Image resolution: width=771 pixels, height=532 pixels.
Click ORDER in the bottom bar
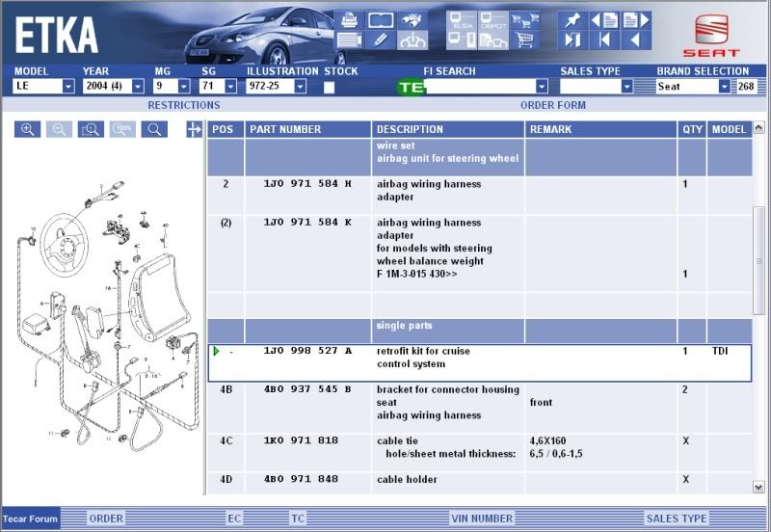(x=106, y=519)
